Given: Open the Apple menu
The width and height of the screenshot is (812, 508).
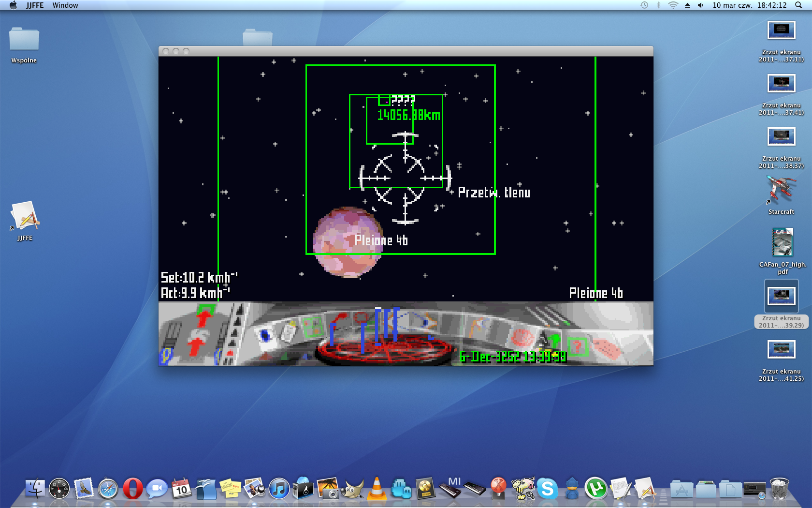Looking at the screenshot, I should tap(13, 5).
